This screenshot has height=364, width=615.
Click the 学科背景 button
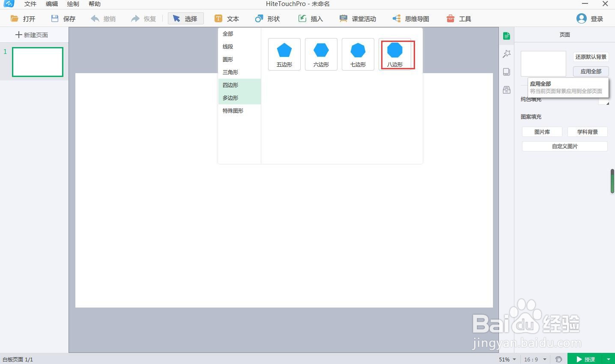(x=587, y=132)
